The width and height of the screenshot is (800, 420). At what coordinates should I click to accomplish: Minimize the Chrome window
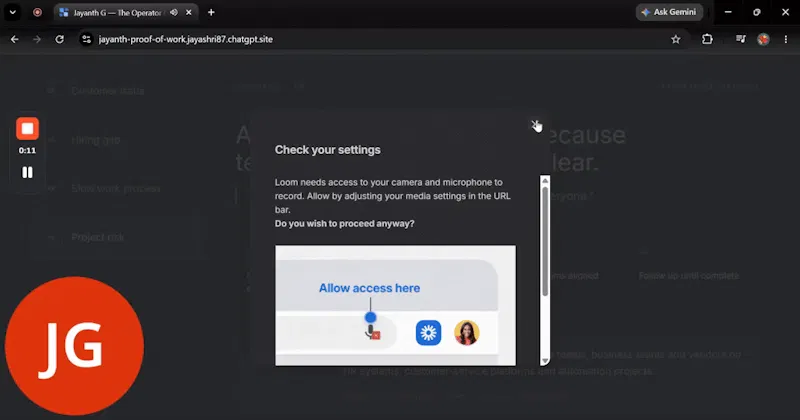click(x=728, y=12)
